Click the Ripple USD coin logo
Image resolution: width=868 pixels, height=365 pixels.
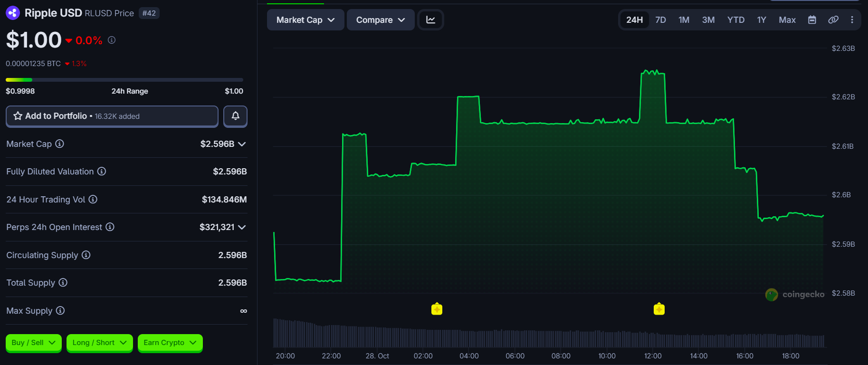(x=13, y=13)
